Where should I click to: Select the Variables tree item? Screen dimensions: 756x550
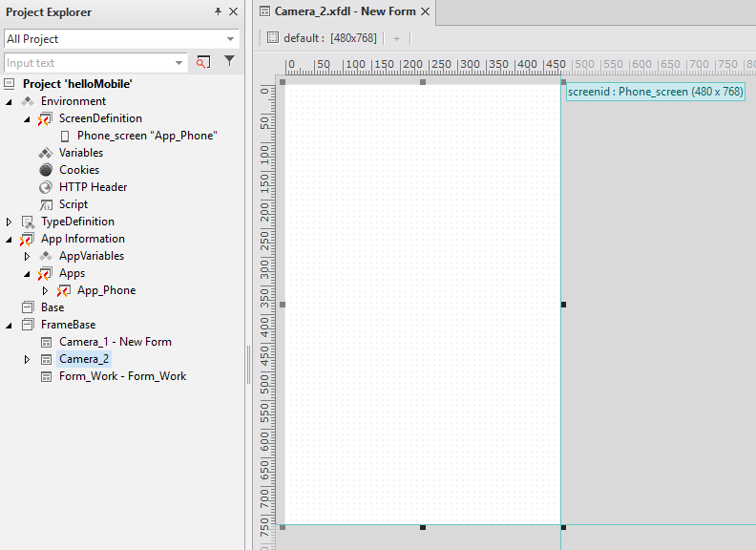[x=81, y=153]
